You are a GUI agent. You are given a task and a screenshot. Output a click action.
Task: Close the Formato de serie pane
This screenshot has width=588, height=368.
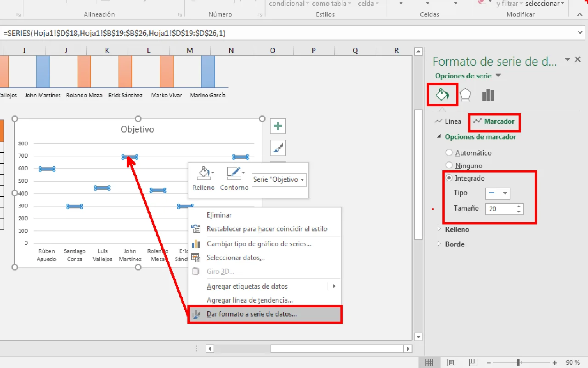pos(578,60)
